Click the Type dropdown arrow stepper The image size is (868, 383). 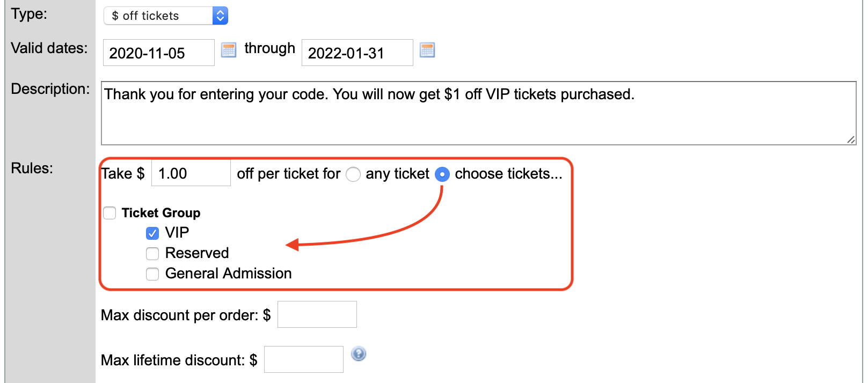pyautogui.click(x=220, y=16)
